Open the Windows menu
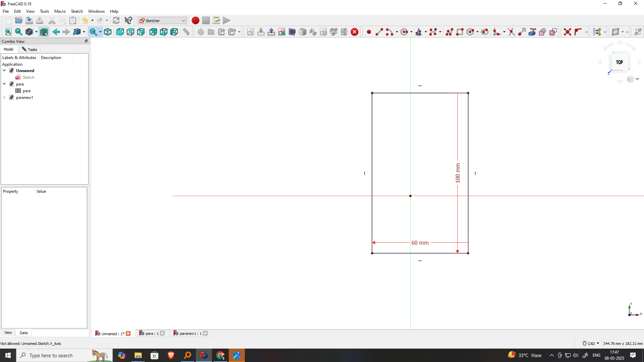 96,11
